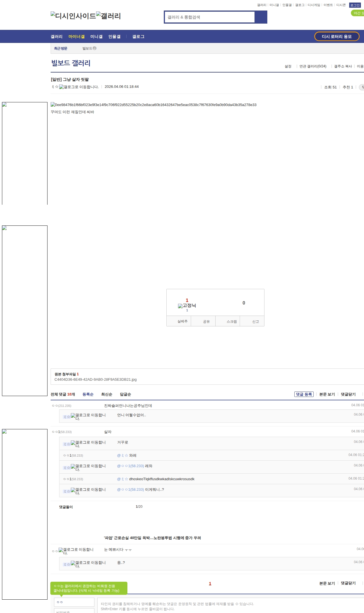Click the middle left sidebar ad banner

click(x=25, y=311)
